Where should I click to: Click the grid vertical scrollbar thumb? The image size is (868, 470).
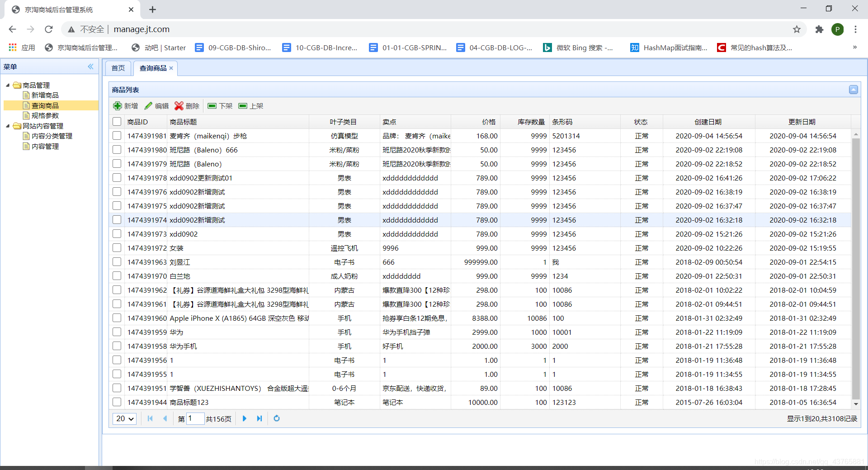tap(856, 269)
